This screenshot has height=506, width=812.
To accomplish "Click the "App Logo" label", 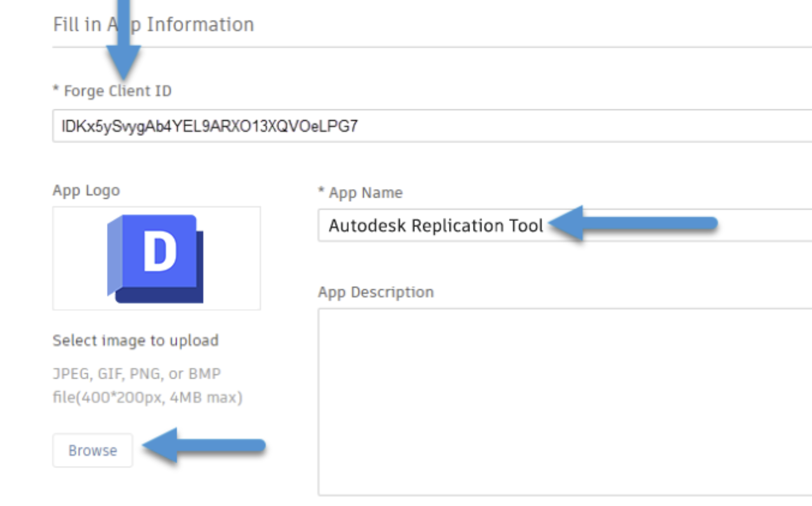I will click(x=86, y=189).
